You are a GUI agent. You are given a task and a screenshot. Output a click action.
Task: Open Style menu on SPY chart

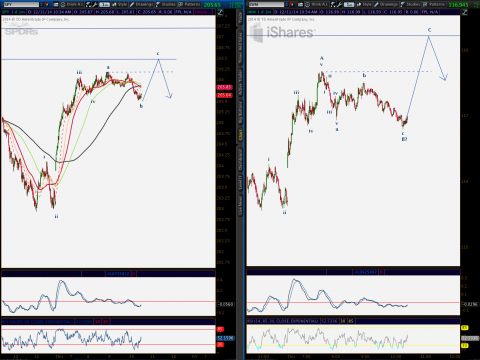120,4
